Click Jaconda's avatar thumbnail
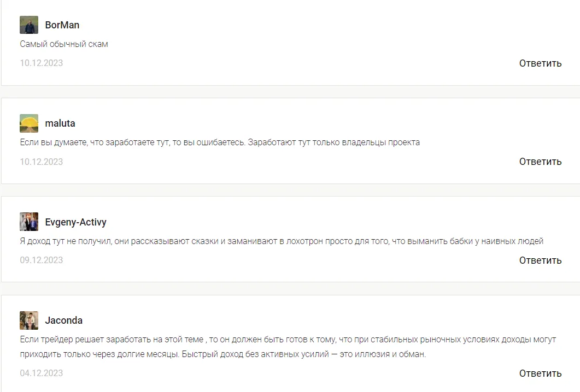This screenshot has width=580, height=392. coord(29,320)
